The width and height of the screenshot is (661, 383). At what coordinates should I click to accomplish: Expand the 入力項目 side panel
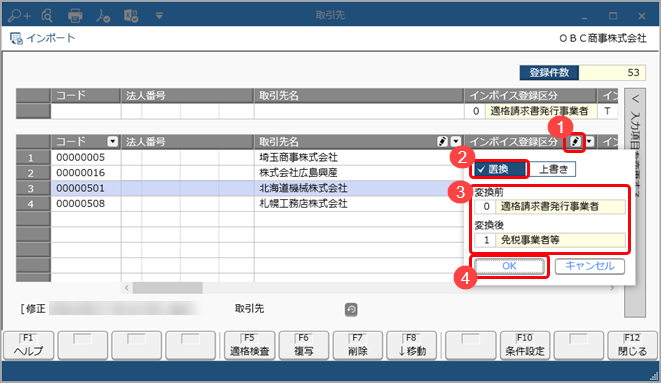click(x=636, y=99)
